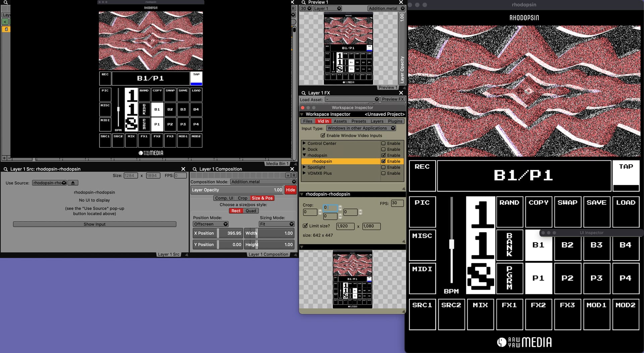Open FX2 in the rhodopsin window
This screenshot has width=644, height=353.
(x=539, y=314)
